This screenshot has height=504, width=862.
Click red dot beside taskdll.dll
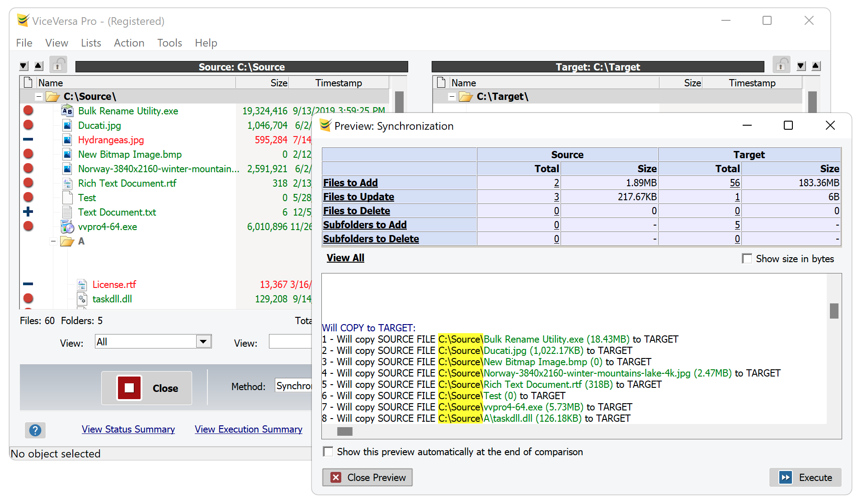point(28,298)
